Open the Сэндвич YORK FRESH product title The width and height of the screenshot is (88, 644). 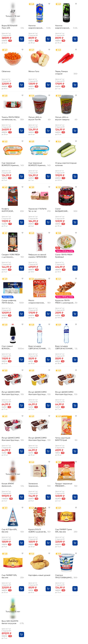11,255
